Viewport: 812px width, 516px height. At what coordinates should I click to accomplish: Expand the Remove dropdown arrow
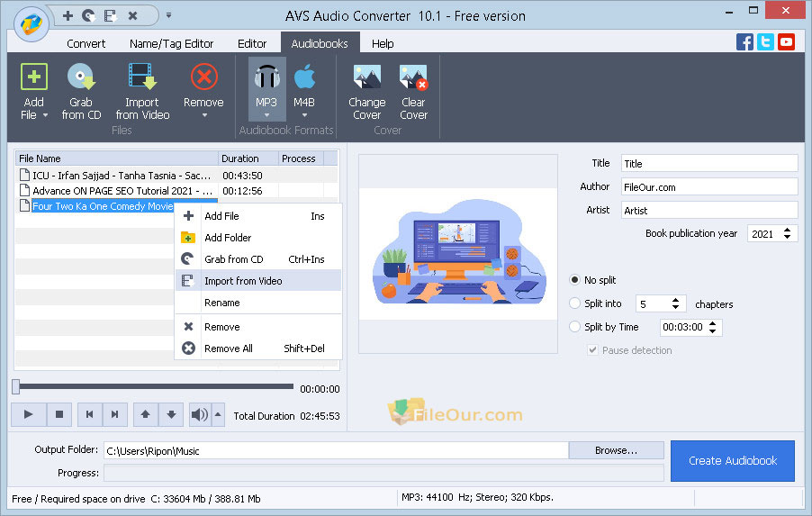pos(204,115)
